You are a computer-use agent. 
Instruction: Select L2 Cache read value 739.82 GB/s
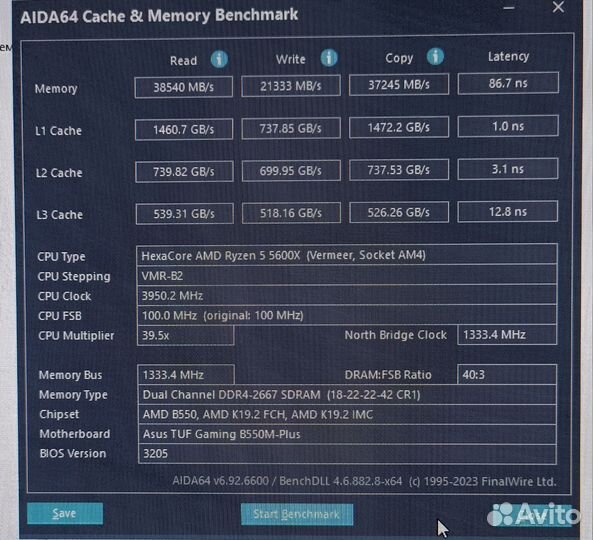coord(184,172)
